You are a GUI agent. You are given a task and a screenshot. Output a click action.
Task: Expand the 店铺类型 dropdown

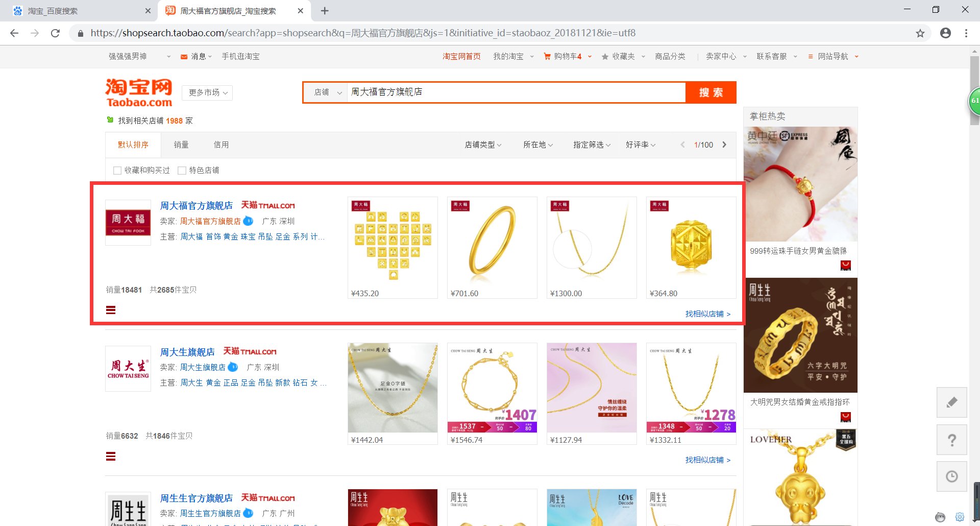click(483, 145)
